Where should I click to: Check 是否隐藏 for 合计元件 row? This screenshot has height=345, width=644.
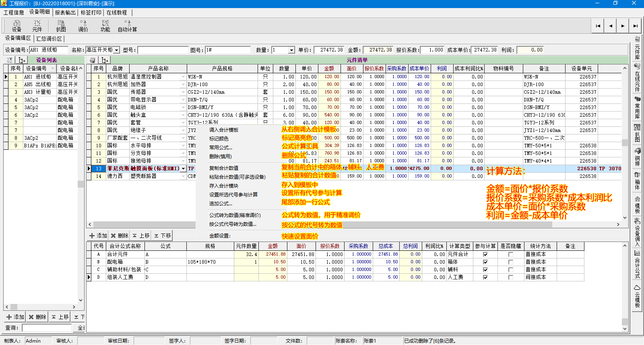pyautogui.click(x=511, y=254)
